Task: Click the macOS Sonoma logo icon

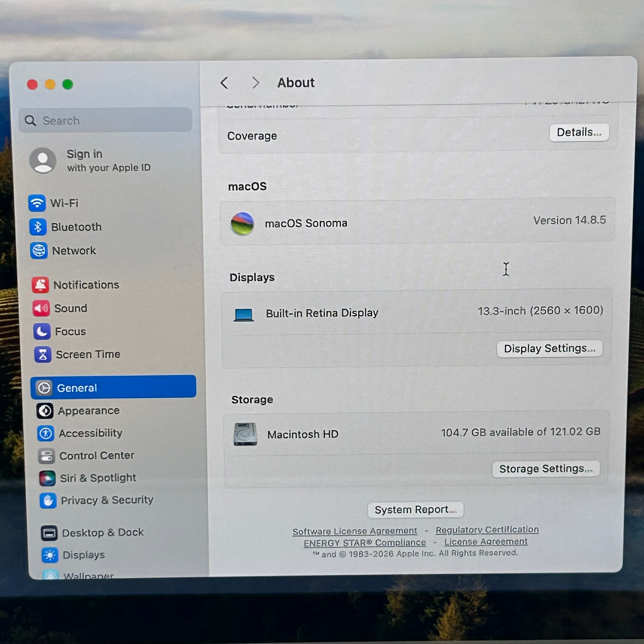Action: click(242, 224)
